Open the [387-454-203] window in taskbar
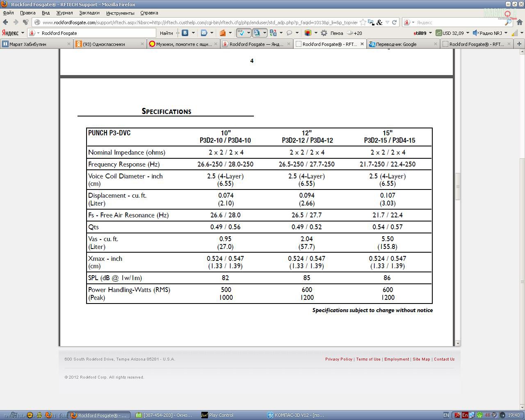The width and height of the screenshot is (525, 420). pyautogui.click(x=164, y=415)
